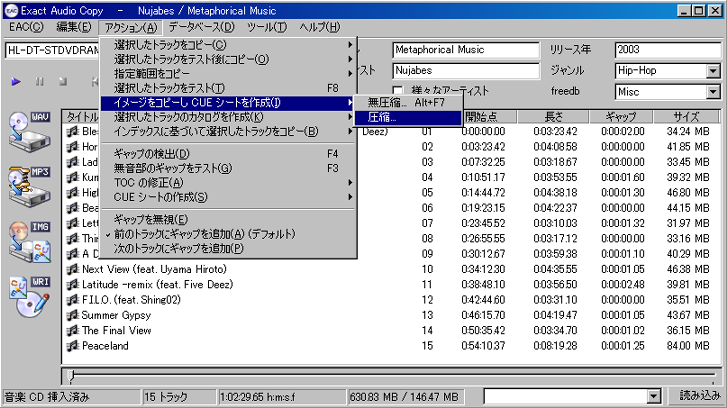The height and width of the screenshot is (408, 727).
Task: Click the note icon beside Latitude -remix
Action: click(72, 285)
